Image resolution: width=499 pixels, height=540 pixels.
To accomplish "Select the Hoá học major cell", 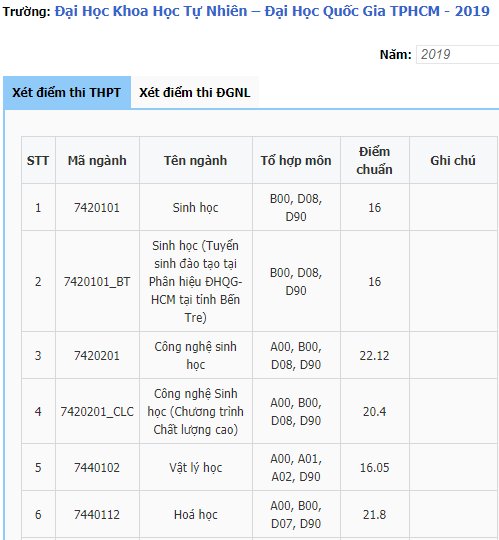I will [x=196, y=515].
